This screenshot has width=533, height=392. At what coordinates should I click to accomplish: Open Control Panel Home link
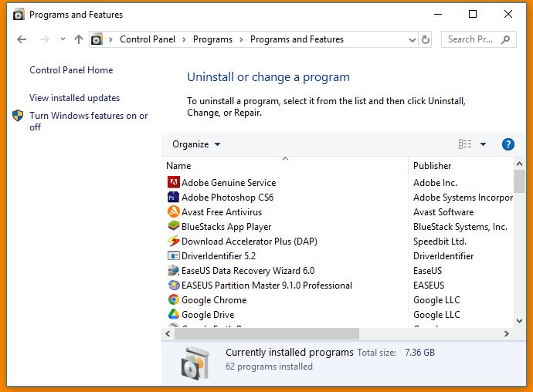click(71, 70)
